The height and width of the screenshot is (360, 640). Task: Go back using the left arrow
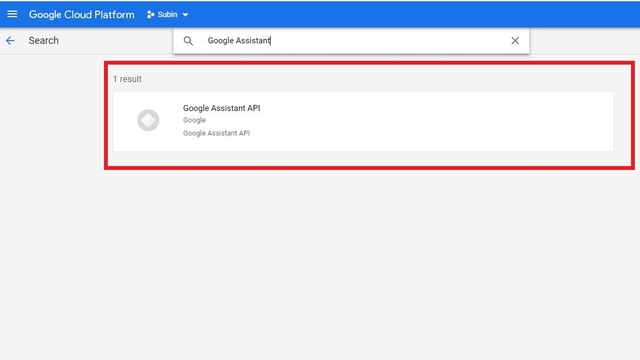click(x=10, y=40)
